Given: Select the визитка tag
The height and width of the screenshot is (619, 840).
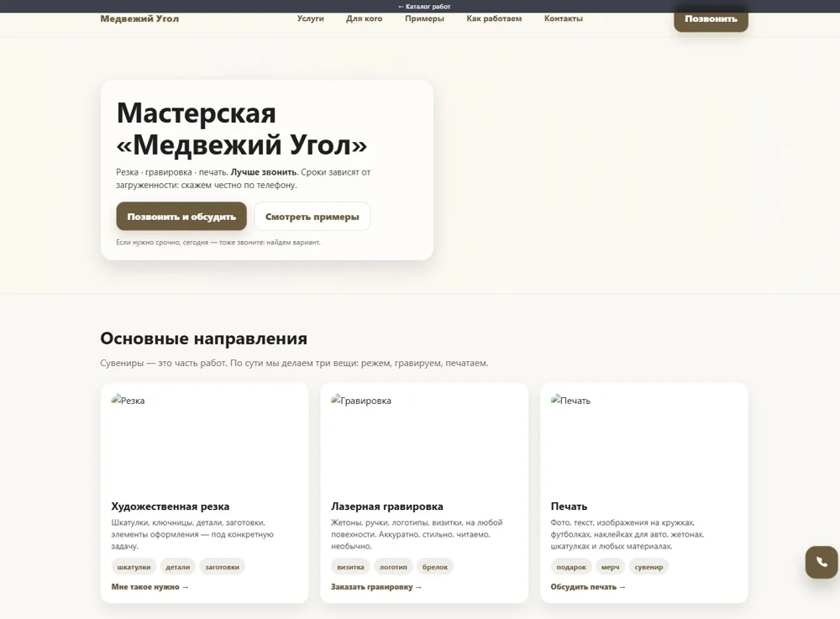Looking at the screenshot, I should (351, 567).
